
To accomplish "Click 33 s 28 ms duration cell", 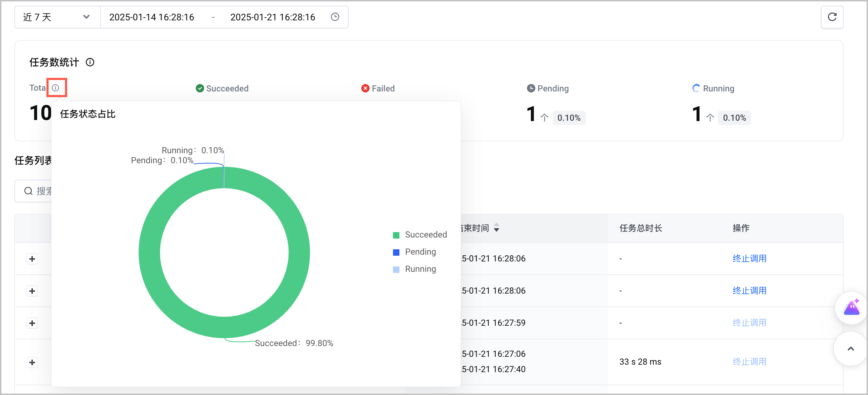I will [x=640, y=362].
